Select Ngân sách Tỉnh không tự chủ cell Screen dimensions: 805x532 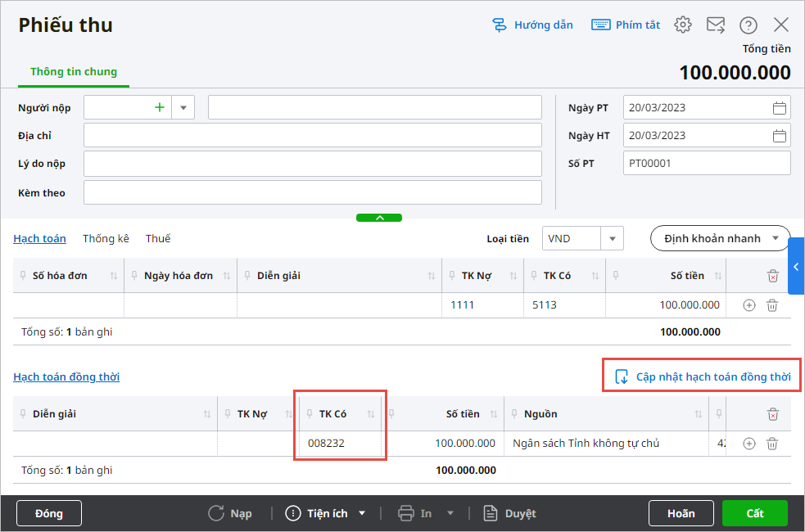point(606,444)
